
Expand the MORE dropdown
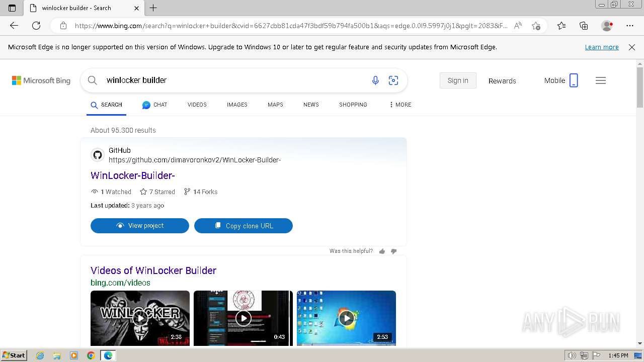click(x=400, y=105)
